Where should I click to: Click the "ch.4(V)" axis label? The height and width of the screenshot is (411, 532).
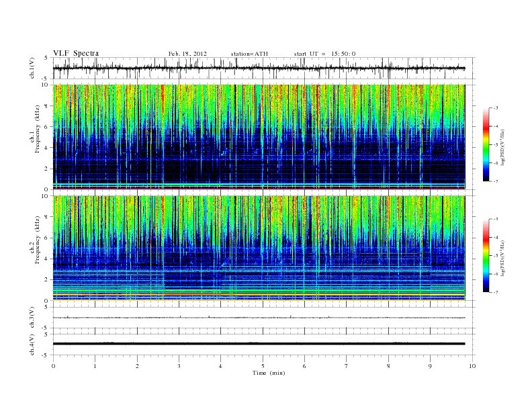(32, 345)
